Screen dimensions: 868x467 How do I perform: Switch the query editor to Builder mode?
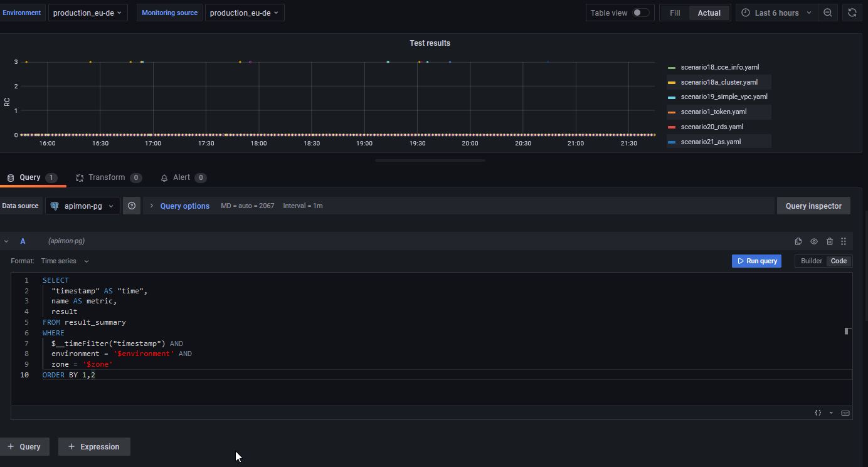tap(812, 261)
